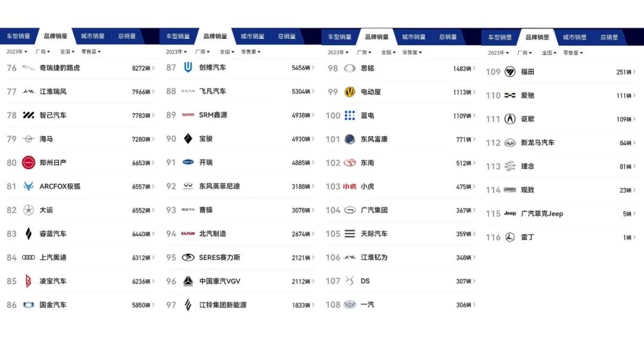Click the 小虎 red text logo
The height and width of the screenshot is (363, 644).
[349, 187]
